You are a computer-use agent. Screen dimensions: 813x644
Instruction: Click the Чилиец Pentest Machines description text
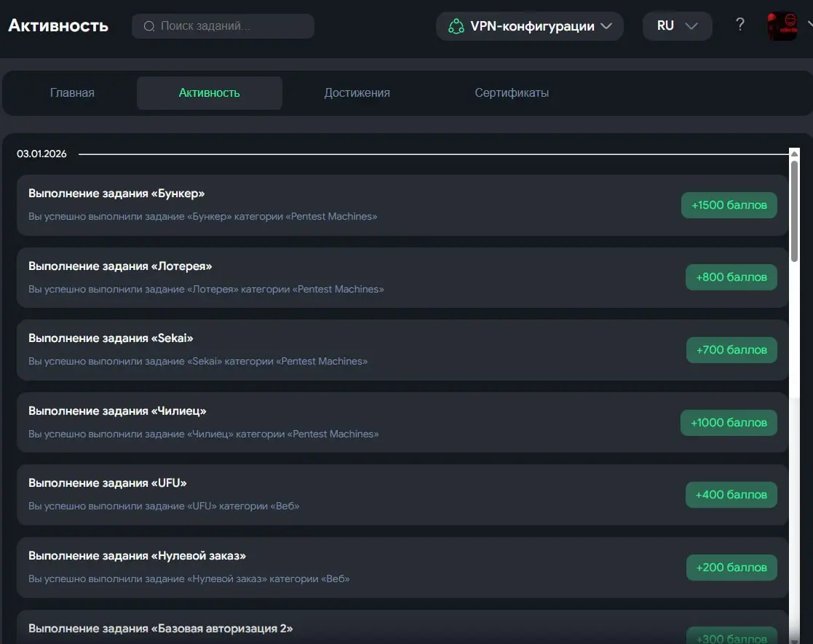[x=204, y=434]
